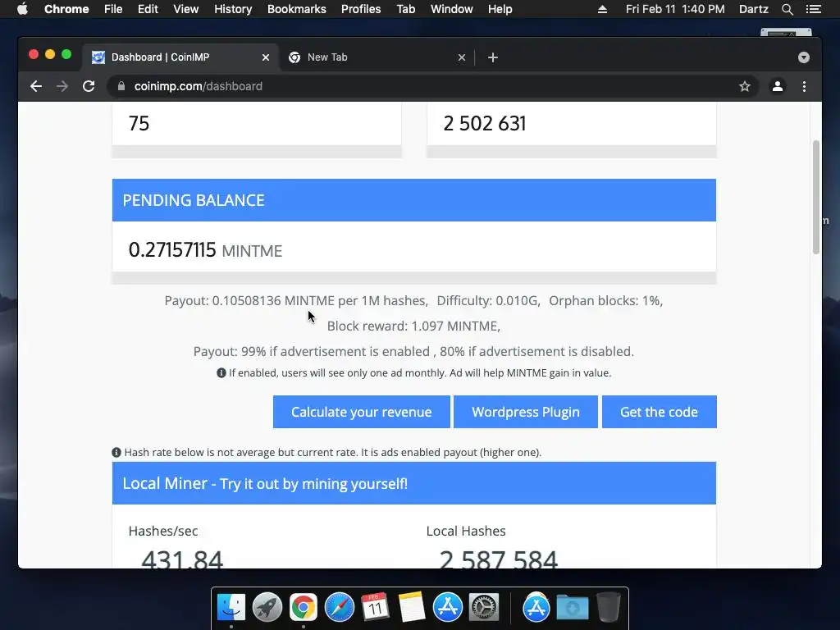840x630 pixels.
Task: Open Spotlight search magnifier icon
Action: tap(787, 9)
